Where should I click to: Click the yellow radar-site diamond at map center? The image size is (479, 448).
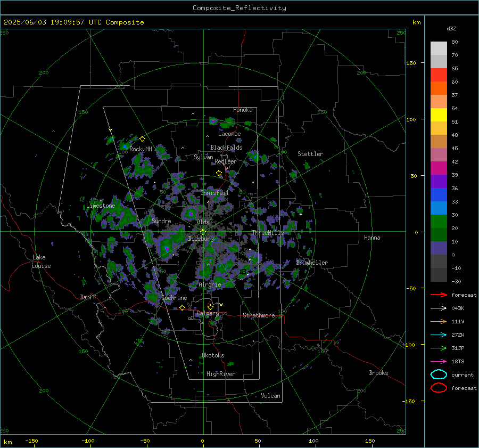(x=203, y=232)
